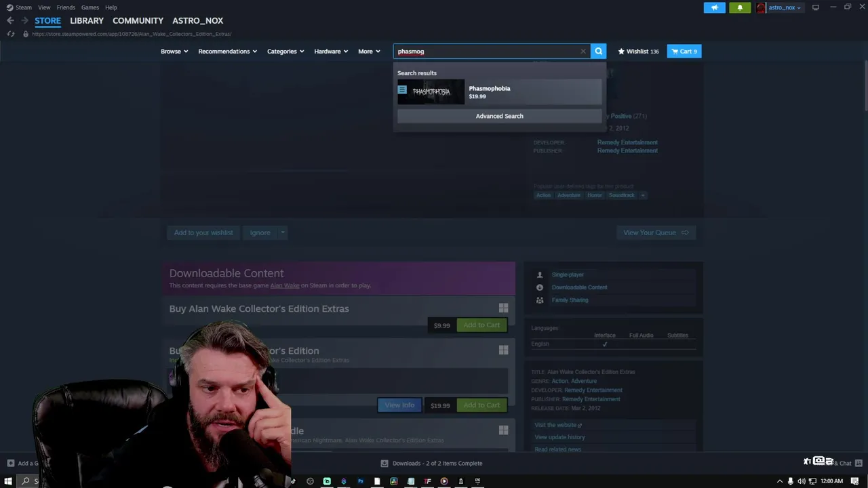Click in the store search field
868x488 pixels.
point(485,52)
